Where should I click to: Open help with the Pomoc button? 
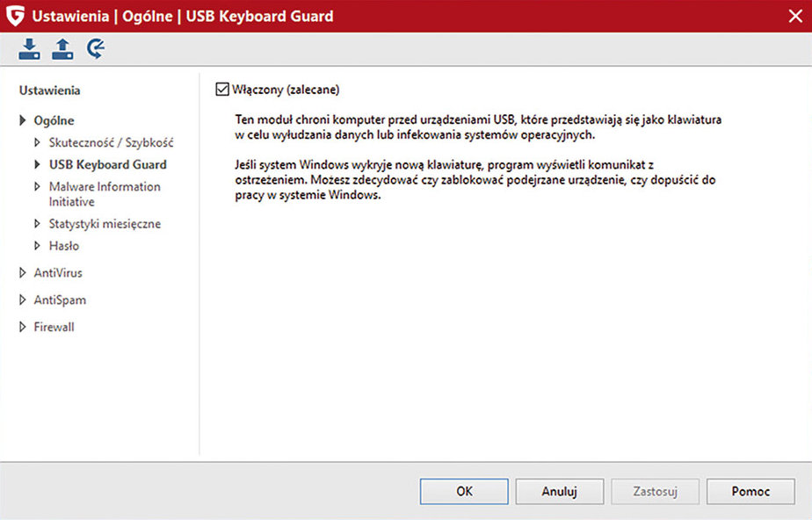pyautogui.click(x=750, y=492)
